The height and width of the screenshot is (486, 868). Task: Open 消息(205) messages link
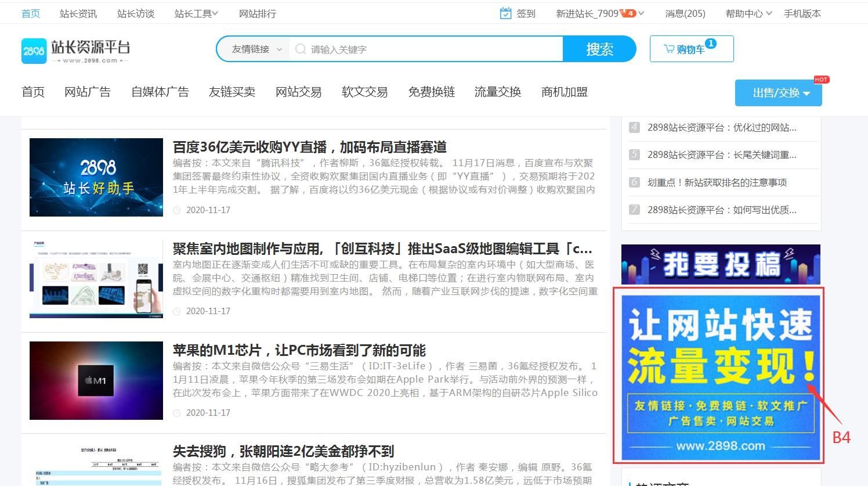(685, 13)
